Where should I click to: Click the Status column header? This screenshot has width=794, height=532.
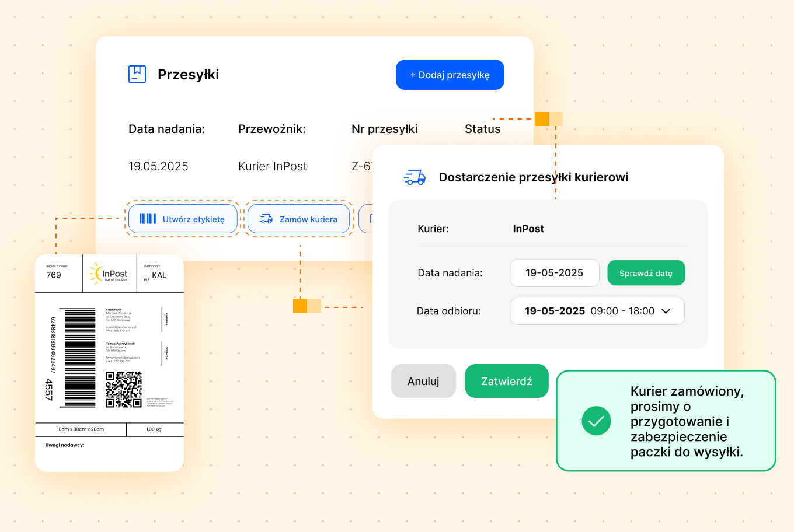(483, 129)
